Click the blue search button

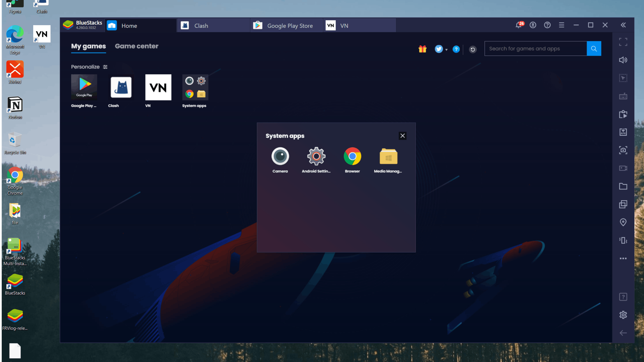click(594, 48)
